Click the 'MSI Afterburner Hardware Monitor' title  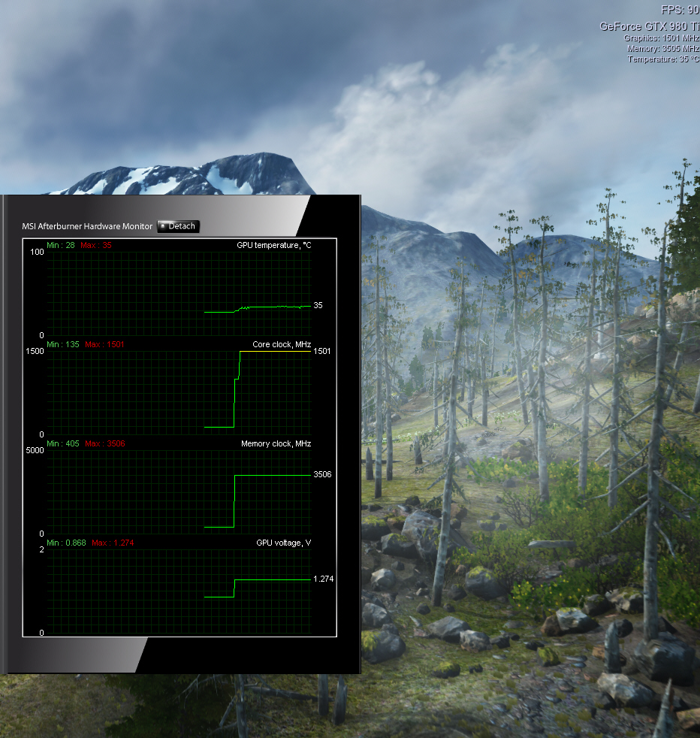coord(87,226)
